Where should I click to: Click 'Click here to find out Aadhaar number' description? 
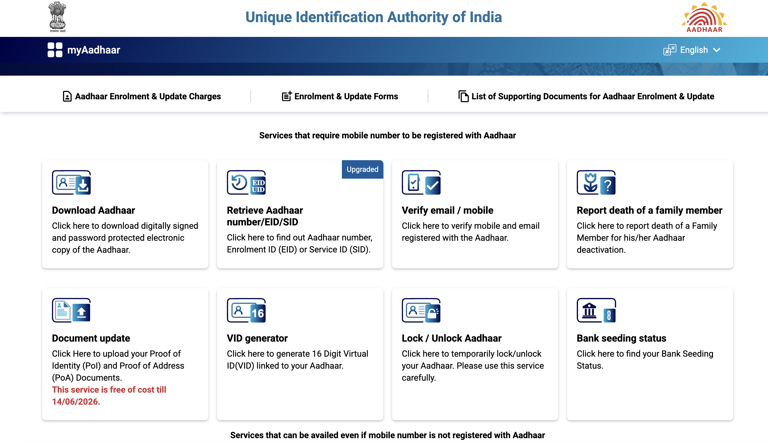coord(300,244)
